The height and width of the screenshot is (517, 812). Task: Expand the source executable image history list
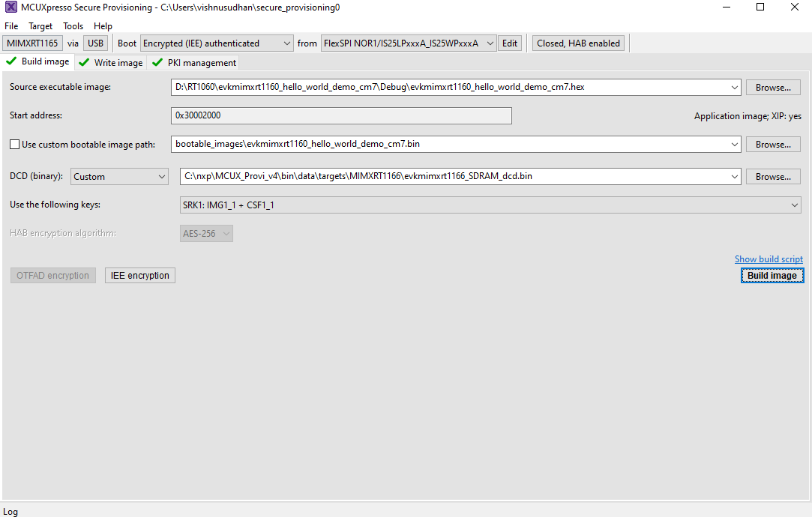(734, 87)
